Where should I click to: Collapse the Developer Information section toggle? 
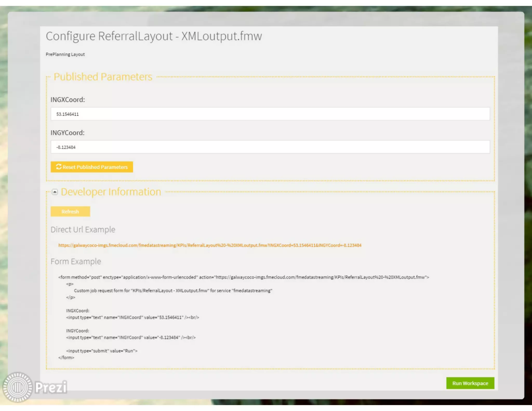click(55, 192)
